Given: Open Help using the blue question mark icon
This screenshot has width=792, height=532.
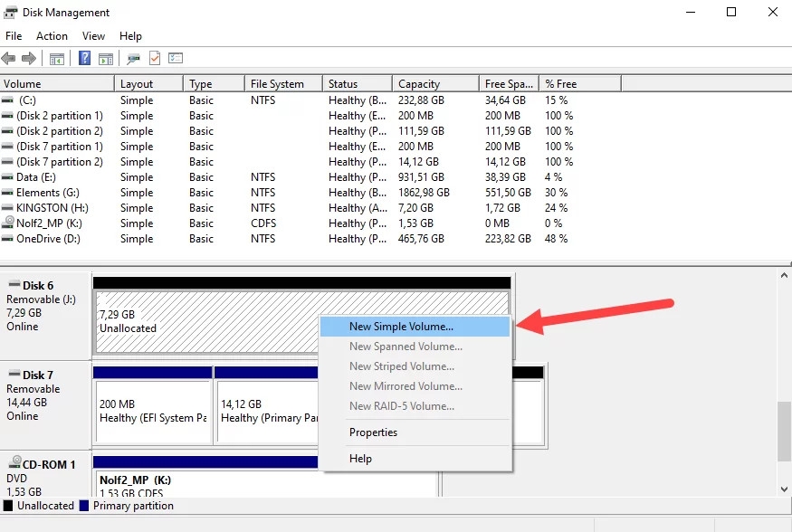Looking at the screenshot, I should point(83,58).
